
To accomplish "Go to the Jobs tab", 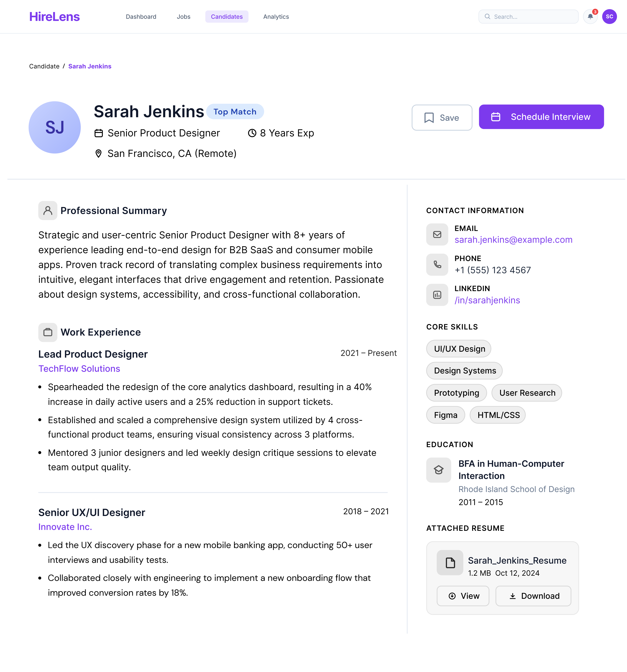I will click(x=184, y=17).
